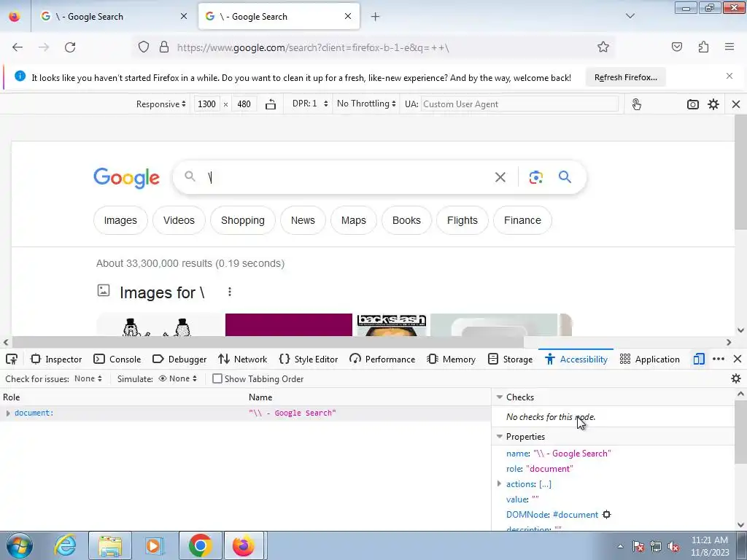Open Save to Pocket icon
This screenshot has height=560, width=747.
point(676,47)
